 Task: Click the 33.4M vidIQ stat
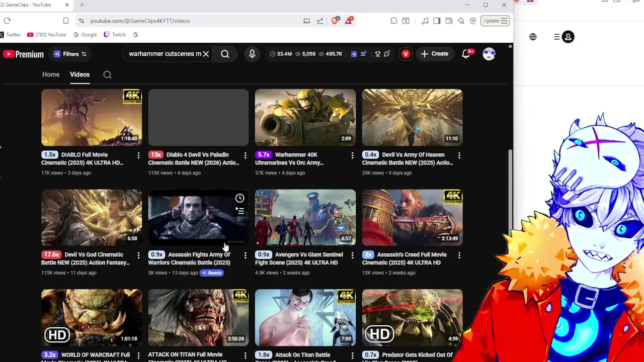[x=281, y=54]
